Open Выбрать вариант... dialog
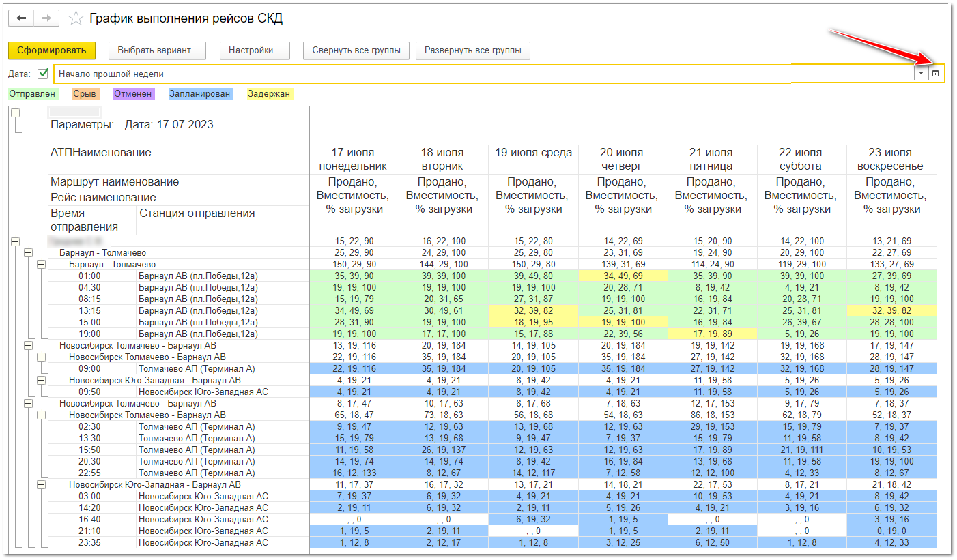957x560 pixels. tap(157, 50)
